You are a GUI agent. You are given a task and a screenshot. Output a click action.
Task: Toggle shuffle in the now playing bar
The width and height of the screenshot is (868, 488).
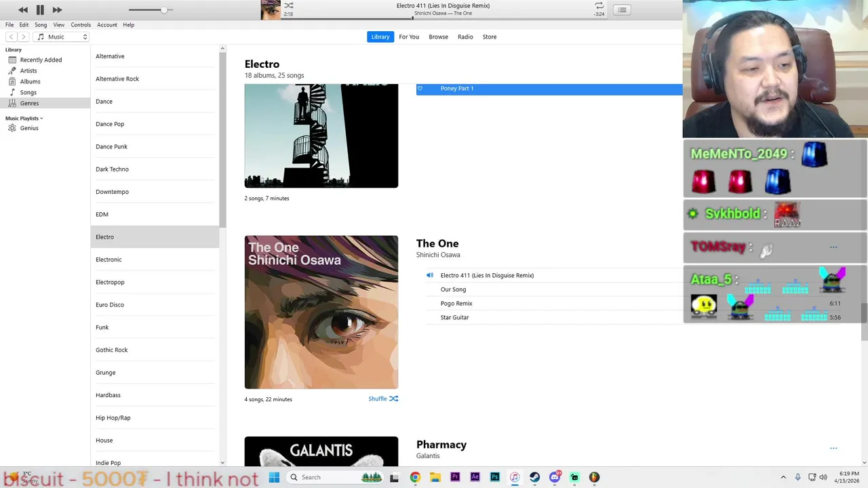click(289, 5)
